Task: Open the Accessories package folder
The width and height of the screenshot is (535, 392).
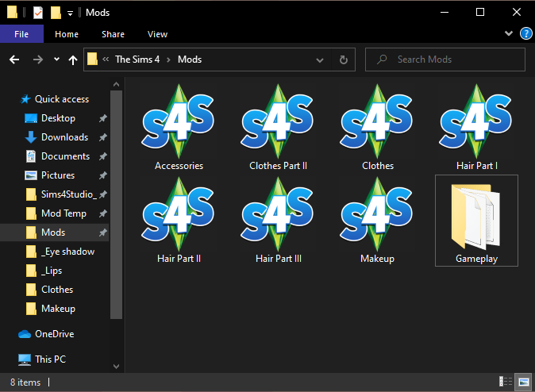Action: point(179,128)
